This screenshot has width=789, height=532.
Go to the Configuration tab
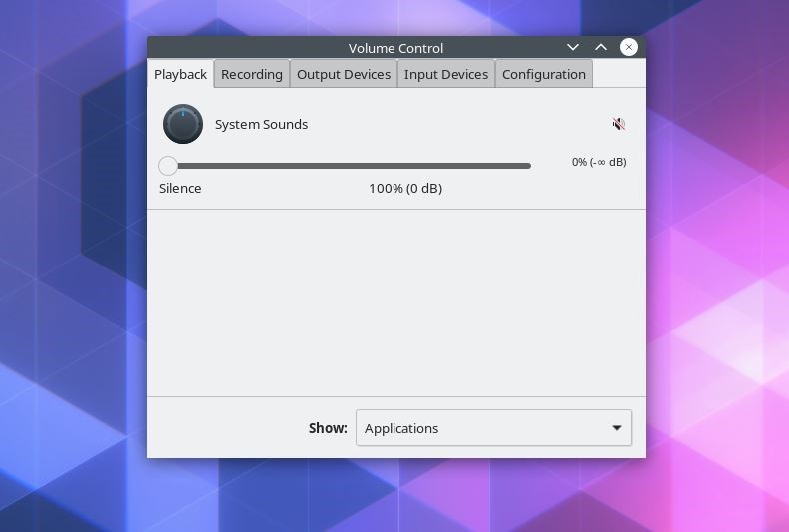pos(544,74)
